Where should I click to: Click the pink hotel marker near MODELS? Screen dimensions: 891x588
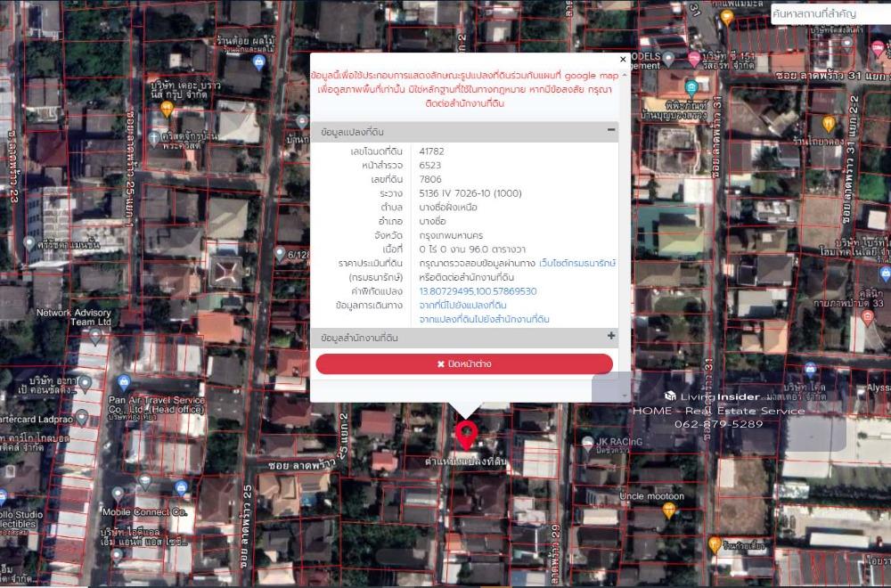click(x=694, y=59)
